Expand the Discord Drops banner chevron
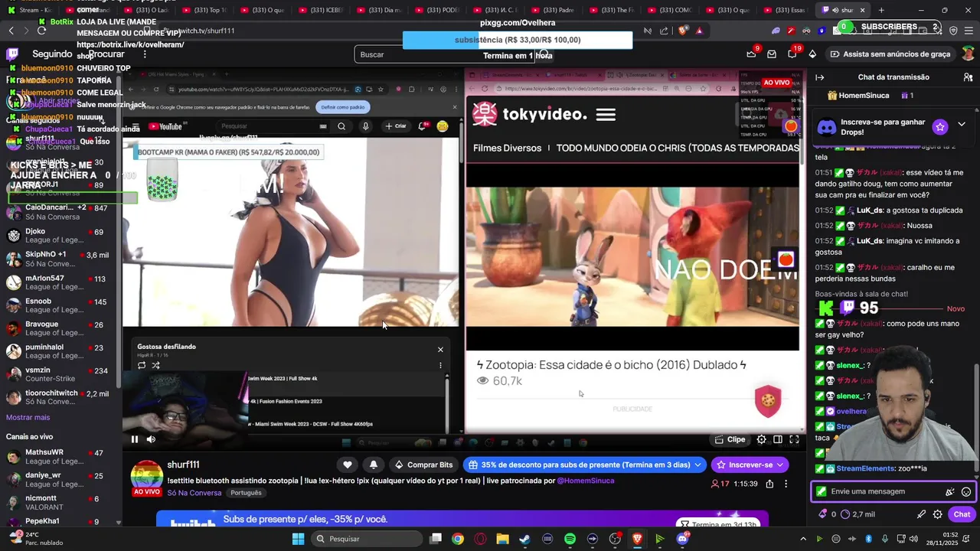The image size is (980, 551). [x=962, y=124]
